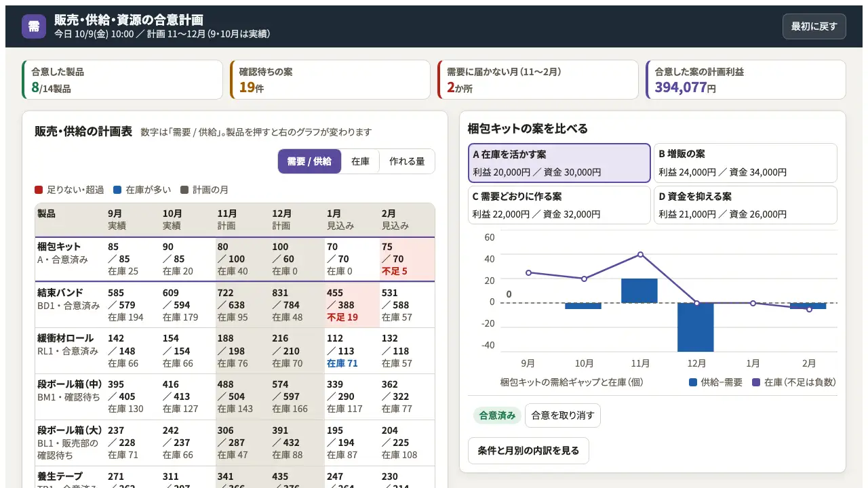Viewport: 868px width, 488px height.
Task: Click the 製品 column header
Action: 70,220
